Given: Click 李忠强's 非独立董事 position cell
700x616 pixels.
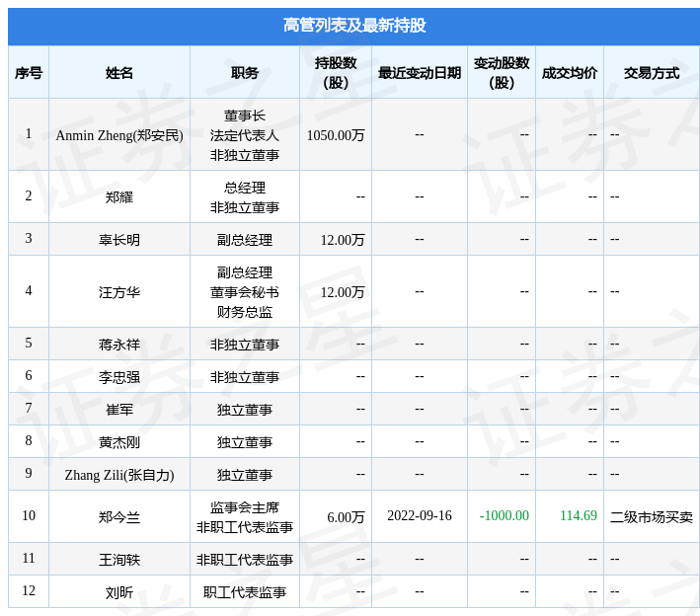Looking at the screenshot, I should pos(245,377).
